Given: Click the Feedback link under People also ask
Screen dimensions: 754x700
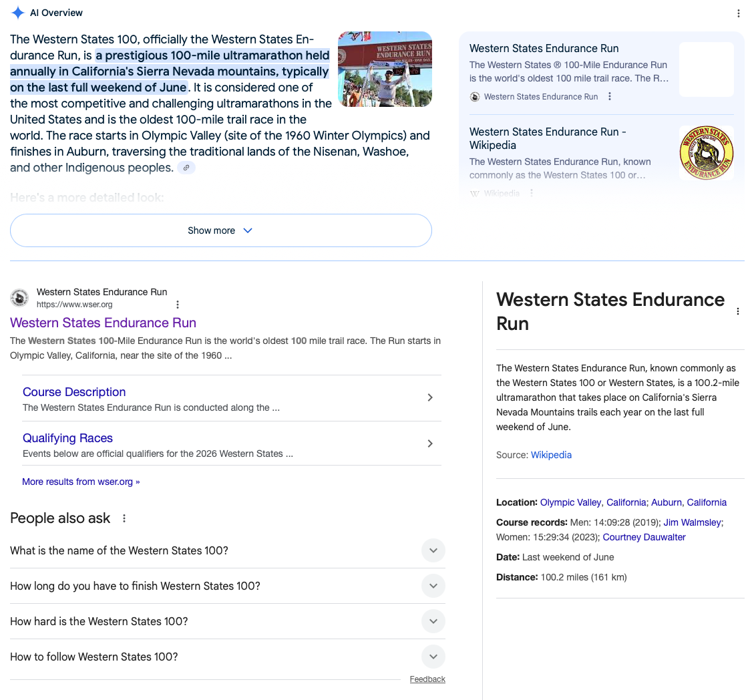Looking at the screenshot, I should click(x=427, y=679).
